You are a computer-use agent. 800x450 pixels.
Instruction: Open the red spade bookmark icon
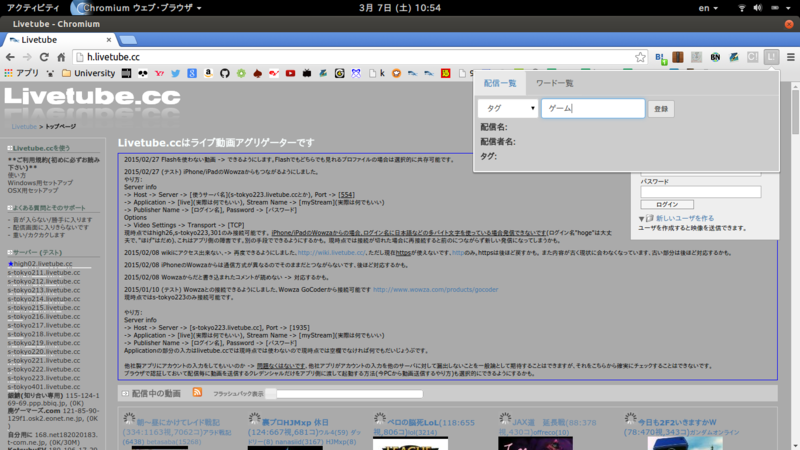click(x=258, y=73)
